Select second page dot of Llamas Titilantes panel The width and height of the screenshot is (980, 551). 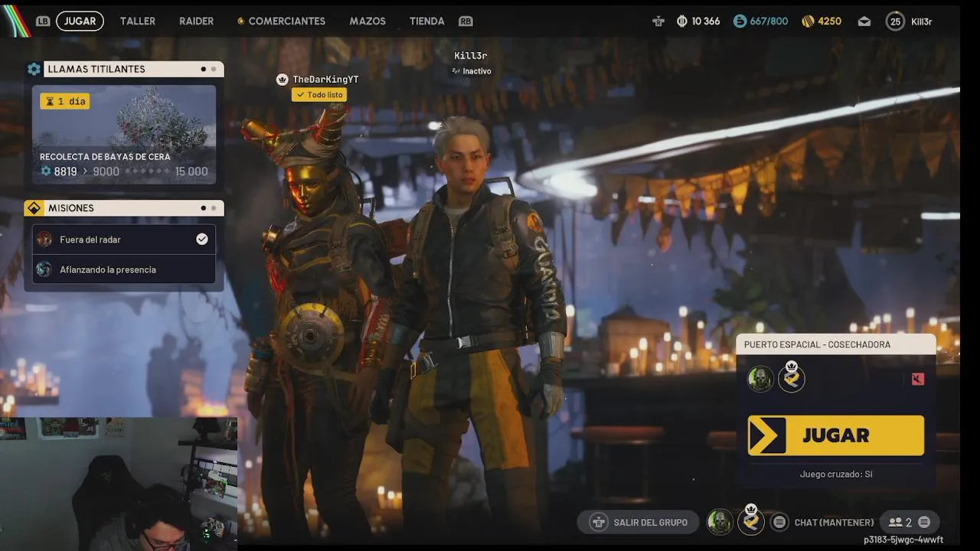click(x=214, y=69)
